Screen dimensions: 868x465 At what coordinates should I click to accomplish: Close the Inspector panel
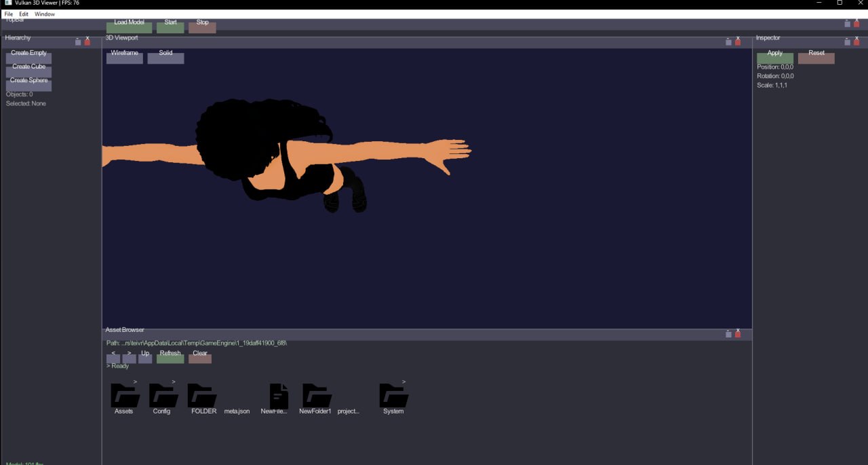[856, 42]
